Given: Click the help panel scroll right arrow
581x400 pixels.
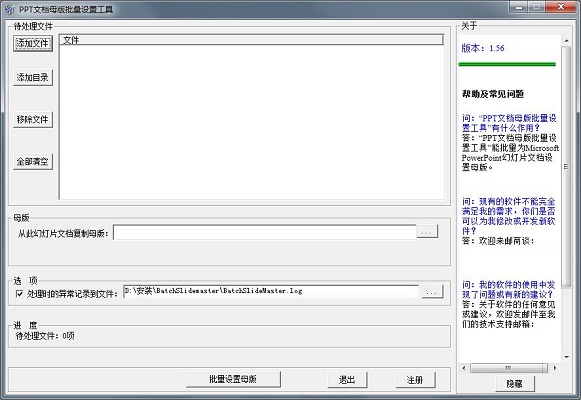Looking at the screenshot, I should tap(555, 368).
